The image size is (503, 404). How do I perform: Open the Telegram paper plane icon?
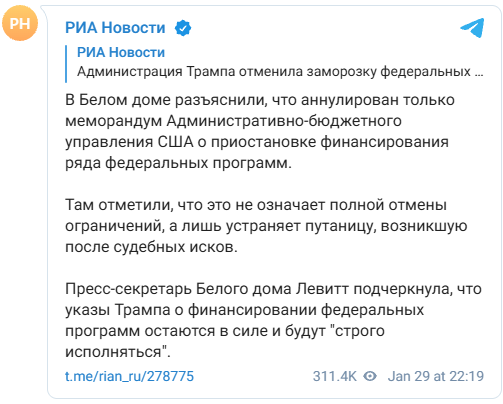point(472,28)
